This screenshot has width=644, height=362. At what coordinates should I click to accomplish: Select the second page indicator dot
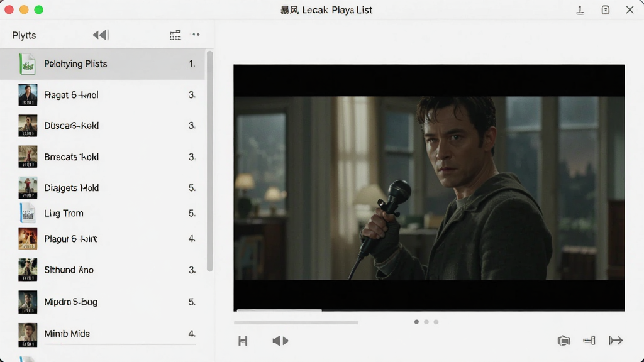426,322
